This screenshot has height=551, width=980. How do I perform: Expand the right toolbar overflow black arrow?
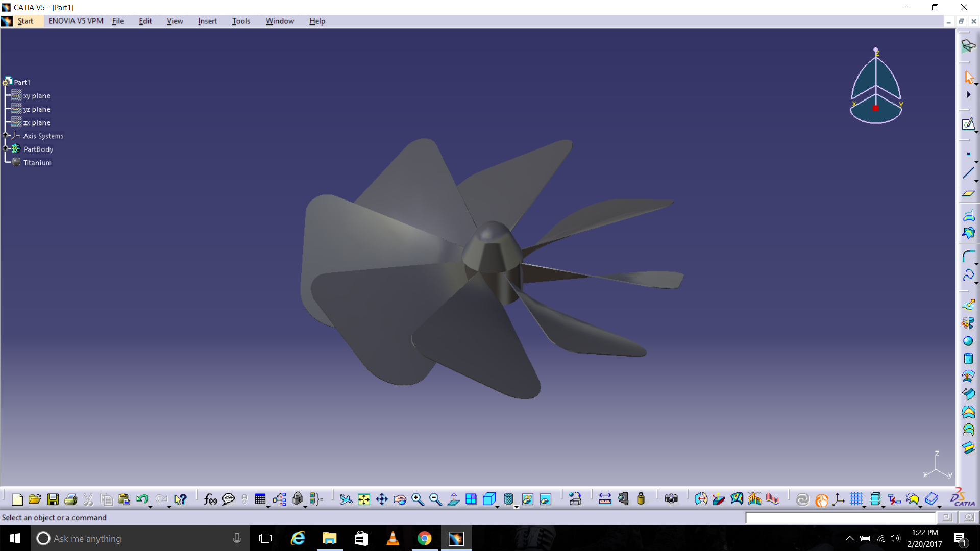point(968,95)
